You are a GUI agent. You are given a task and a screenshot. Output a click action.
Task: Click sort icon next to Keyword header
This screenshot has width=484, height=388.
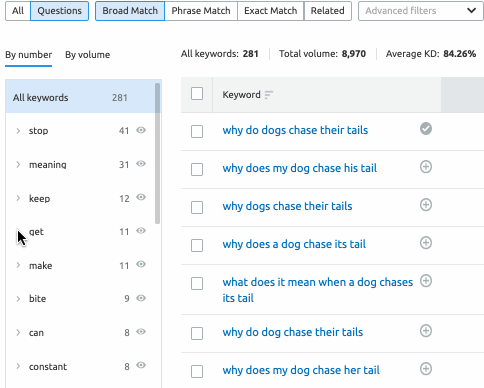(269, 95)
